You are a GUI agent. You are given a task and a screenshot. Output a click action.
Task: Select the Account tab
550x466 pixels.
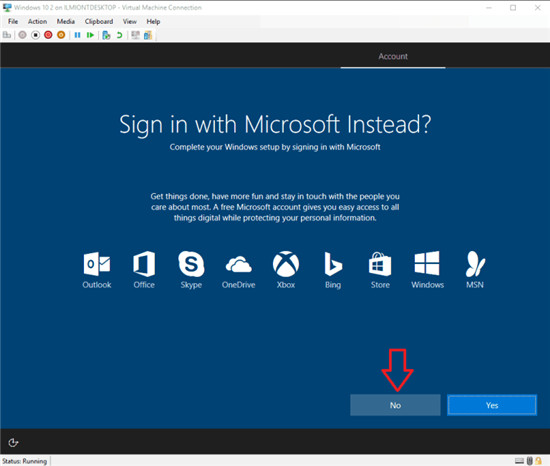pyautogui.click(x=393, y=56)
